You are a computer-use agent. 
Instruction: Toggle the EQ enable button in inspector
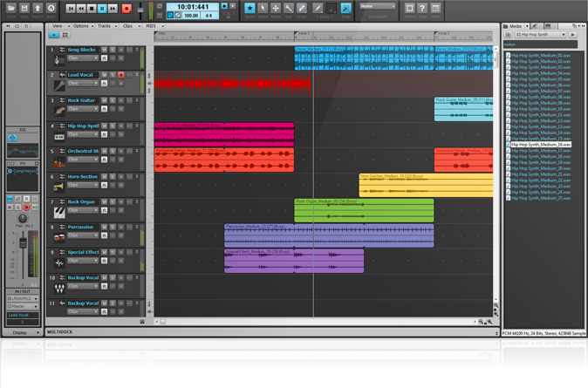[12, 138]
